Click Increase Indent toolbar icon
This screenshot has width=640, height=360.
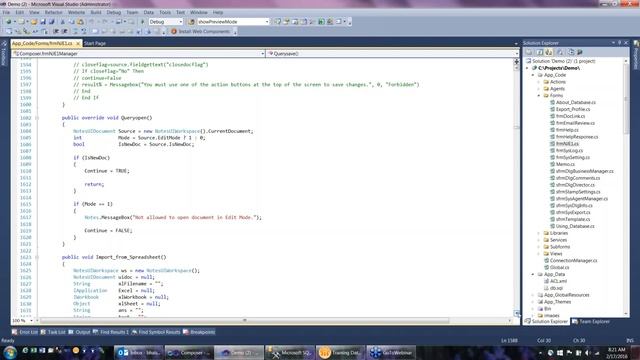coord(64,31)
